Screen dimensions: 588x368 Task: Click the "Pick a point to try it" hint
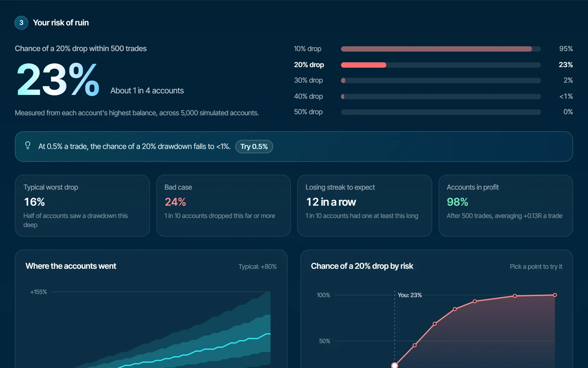536,266
